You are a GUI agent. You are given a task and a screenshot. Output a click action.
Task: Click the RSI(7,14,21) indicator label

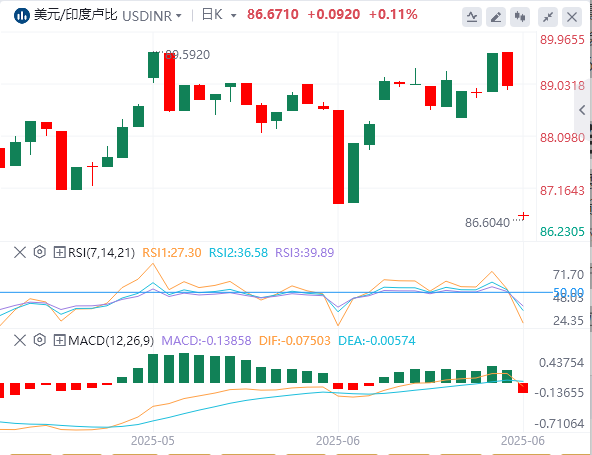(101, 253)
